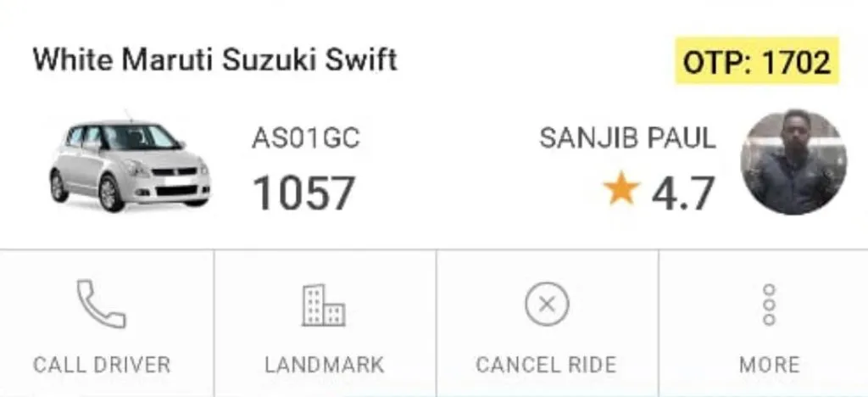The width and height of the screenshot is (868, 397).
Task: Tap the white Swift car image
Action: (130, 160)
